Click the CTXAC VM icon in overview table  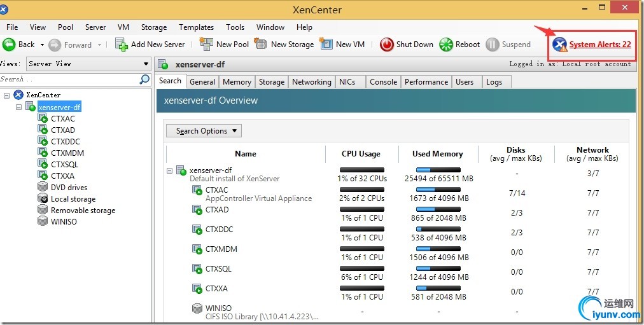(197, 190)
